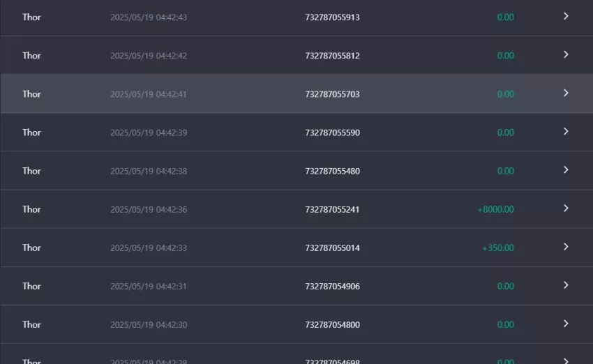
Task: Select transaction ID 732787055913
Action: [332, 17]
